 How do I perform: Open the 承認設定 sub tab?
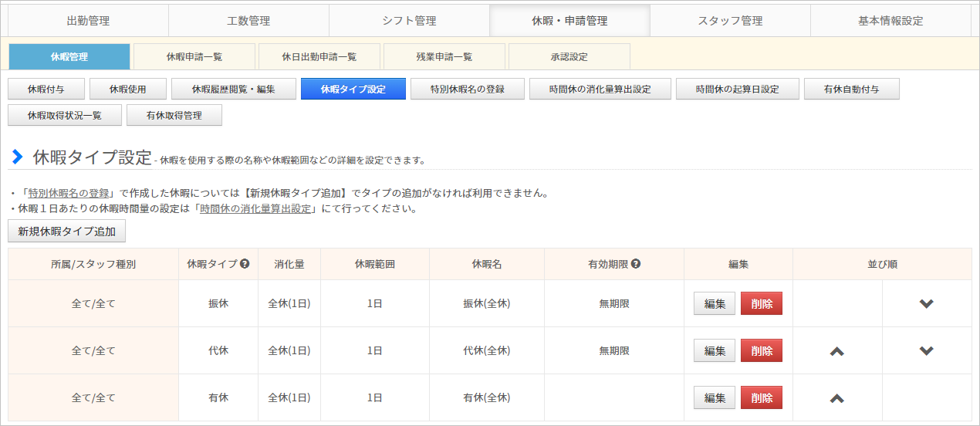coord(569,56)
